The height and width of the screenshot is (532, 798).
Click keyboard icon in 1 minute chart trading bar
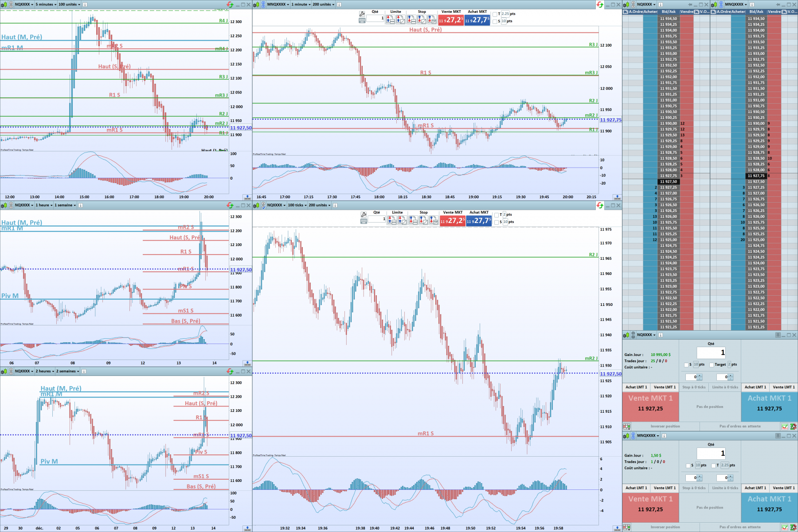click(x=362, y=20)
